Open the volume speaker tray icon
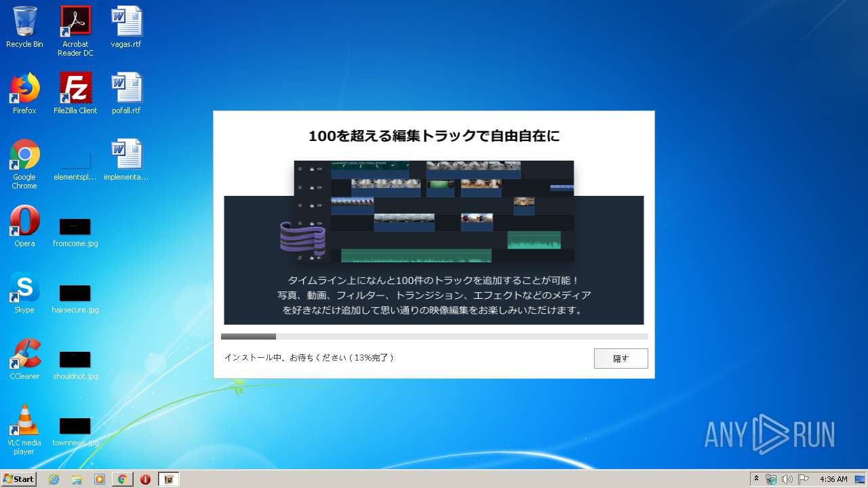 point(787,479)
